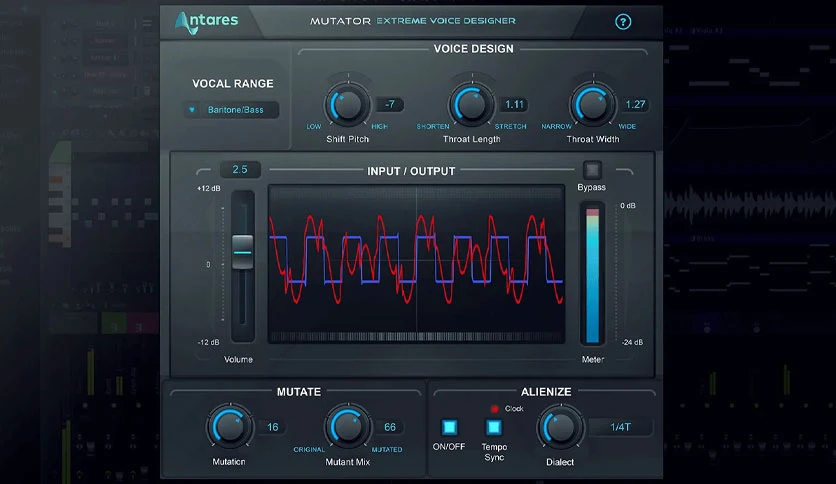The image size is (836, 484).
Task: Click the Volume fader handle
Action: click(243, 252)
